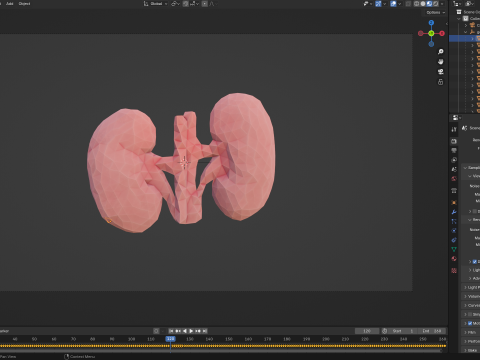Click the blue Z axis on gizmo

[431, 23]
